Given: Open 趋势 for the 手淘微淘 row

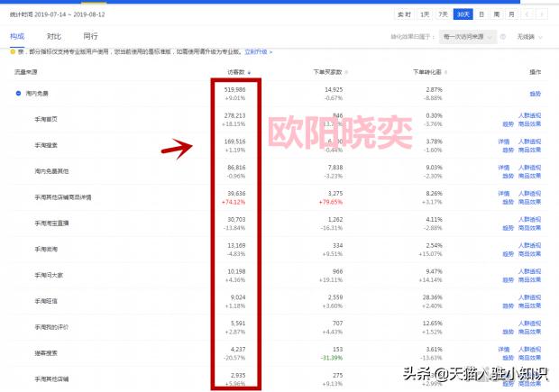Looking at the screenshot, I should [x=508, y=254].
